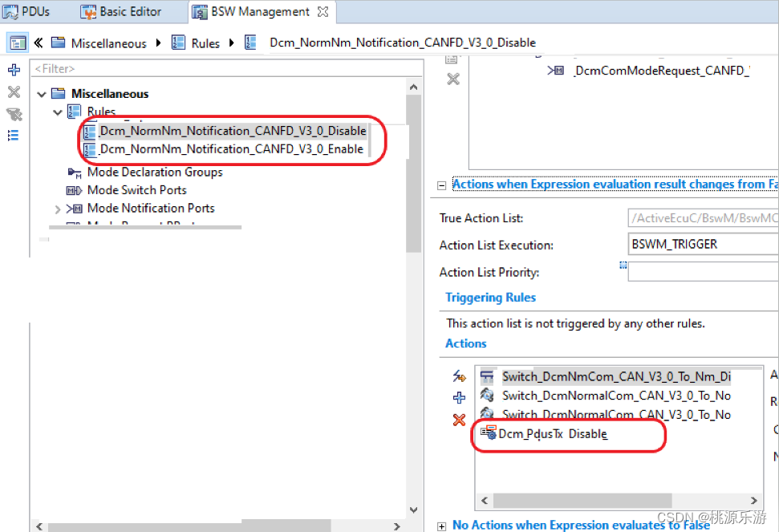This screenshot has height=532, width=779.
Task: Select the Dcm_PdusTx Disable action
Action: point(553,433)
